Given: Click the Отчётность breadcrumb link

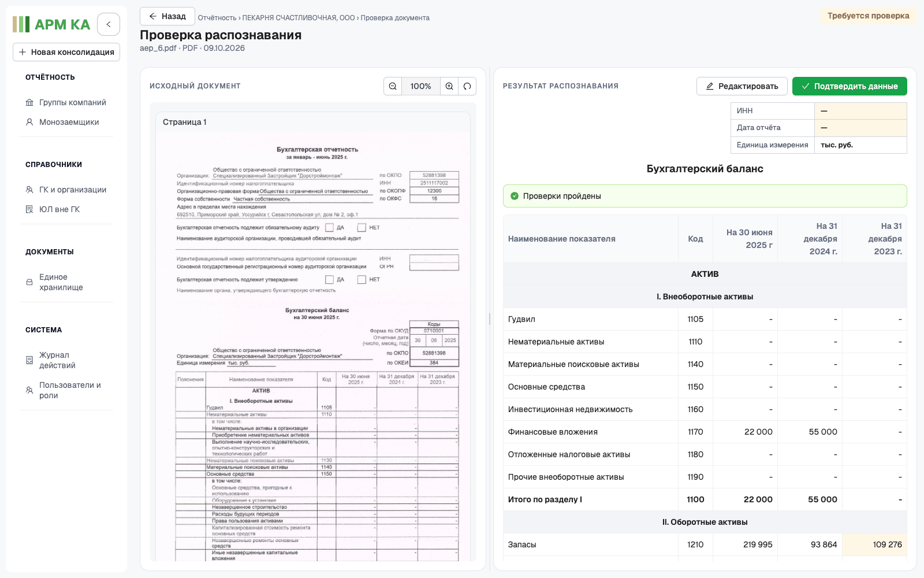Looking at the screenshot, I should [x=217, y=18].
